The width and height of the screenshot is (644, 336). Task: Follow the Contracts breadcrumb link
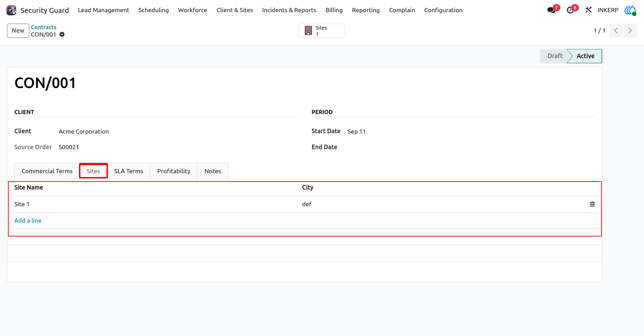point(44,27)
